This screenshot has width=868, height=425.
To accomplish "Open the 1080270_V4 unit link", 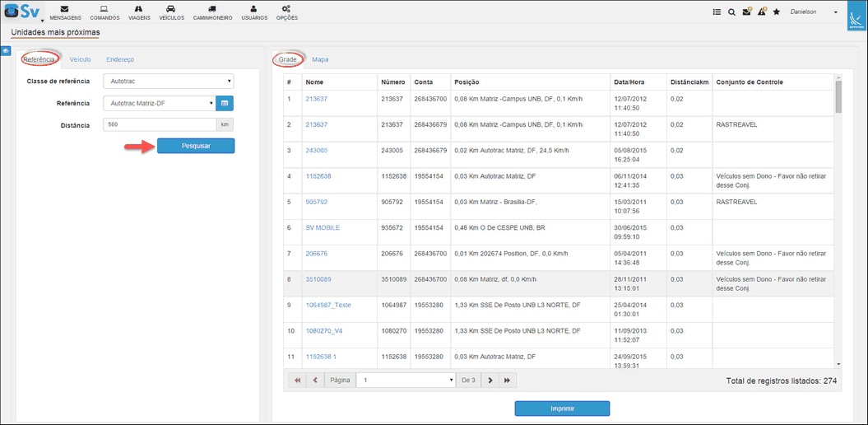I will coord(324,331).
